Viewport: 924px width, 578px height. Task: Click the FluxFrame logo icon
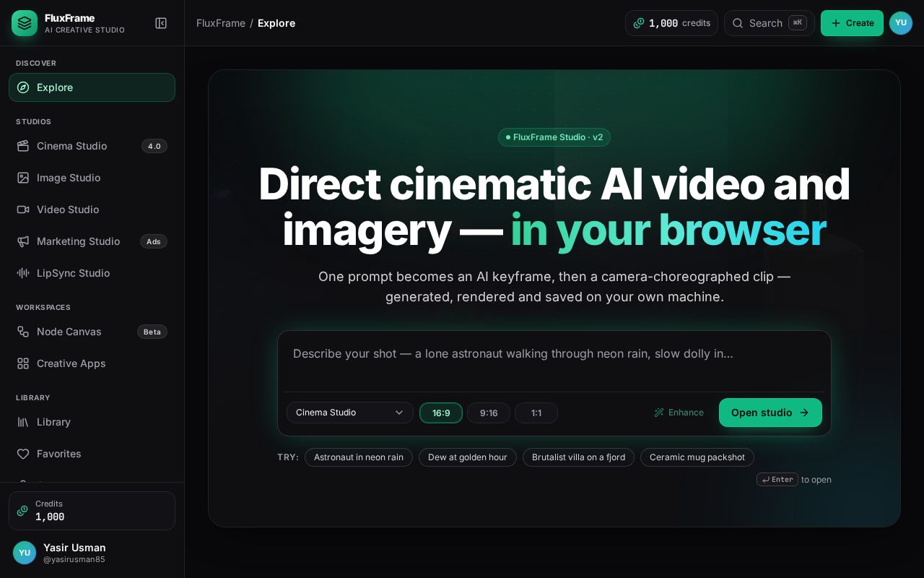point(25,23)
